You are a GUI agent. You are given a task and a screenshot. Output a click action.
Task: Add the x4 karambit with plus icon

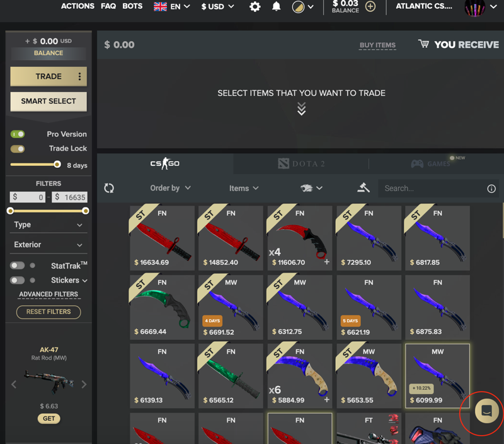326,262
